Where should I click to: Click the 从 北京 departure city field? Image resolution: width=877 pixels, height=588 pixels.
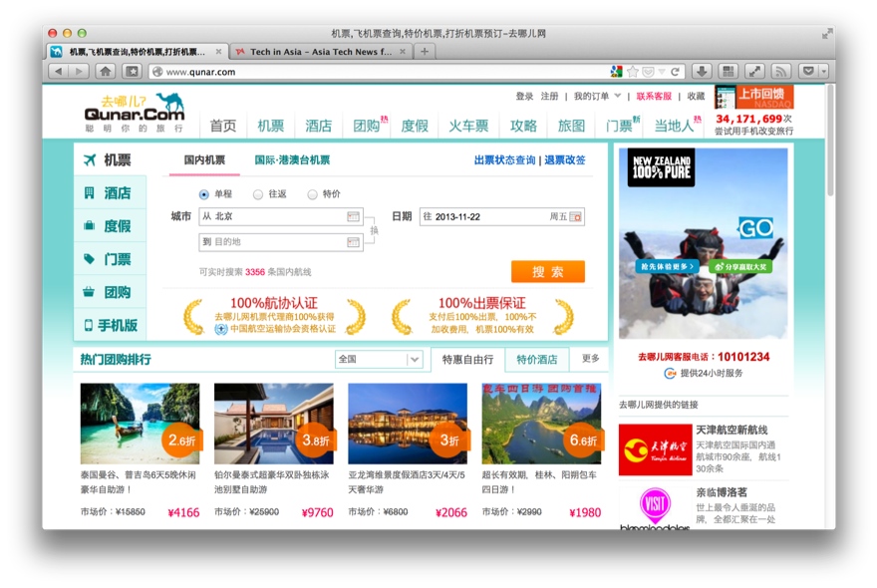[281, 216]
